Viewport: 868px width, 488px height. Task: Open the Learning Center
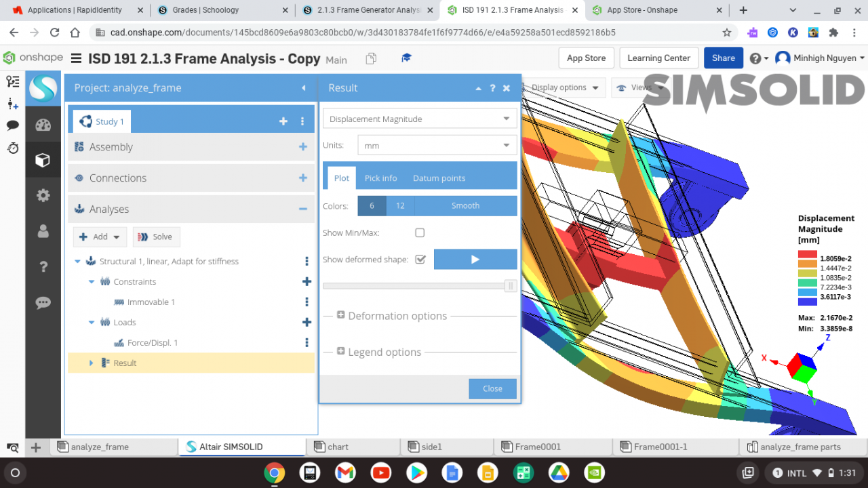tap(658, 58)
